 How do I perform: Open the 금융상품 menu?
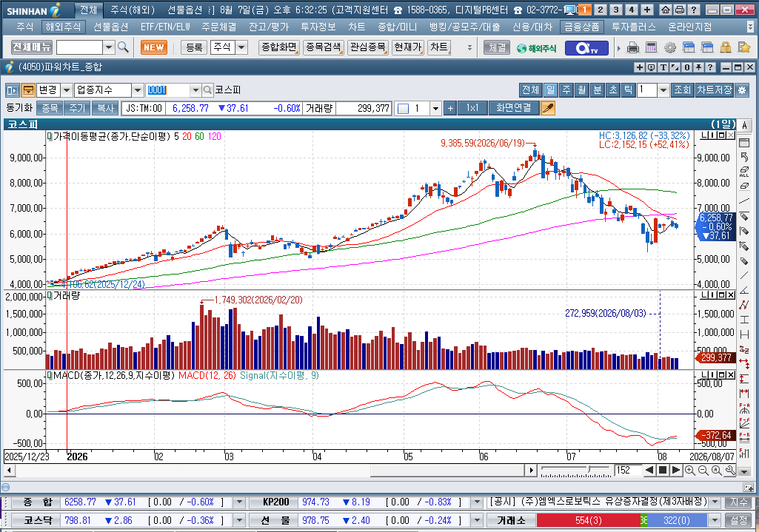tap(582, 27)
